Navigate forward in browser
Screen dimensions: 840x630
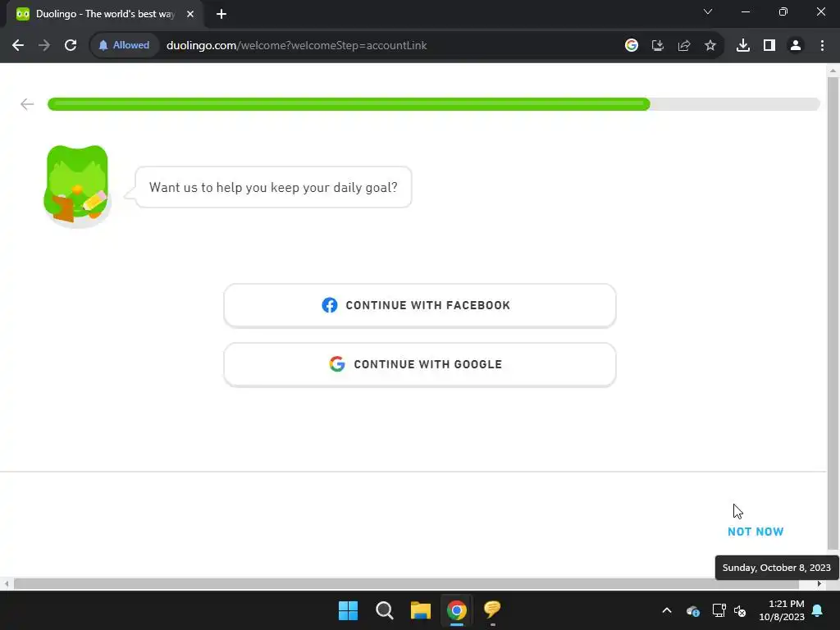[44, 45]
